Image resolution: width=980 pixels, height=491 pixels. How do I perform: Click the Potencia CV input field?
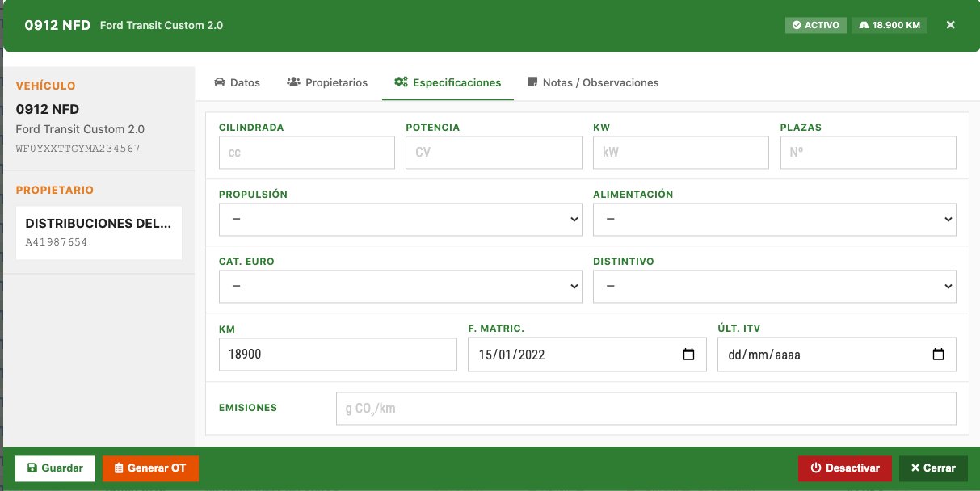[x=494, y=152]
